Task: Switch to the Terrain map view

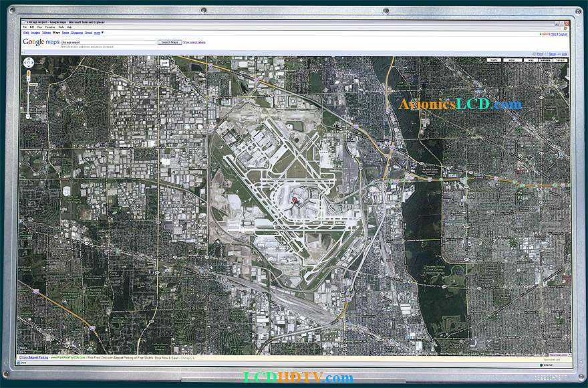Action: click(x=561, y=60)
